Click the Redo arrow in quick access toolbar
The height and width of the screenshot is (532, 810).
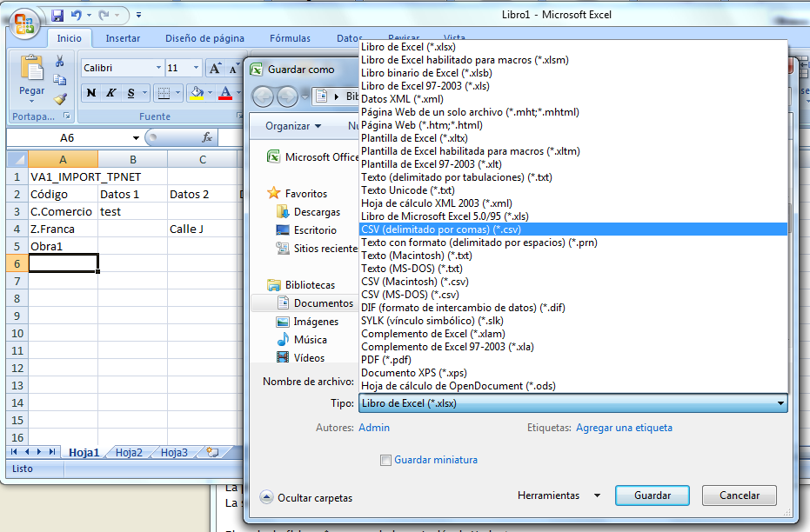point(104,16)
